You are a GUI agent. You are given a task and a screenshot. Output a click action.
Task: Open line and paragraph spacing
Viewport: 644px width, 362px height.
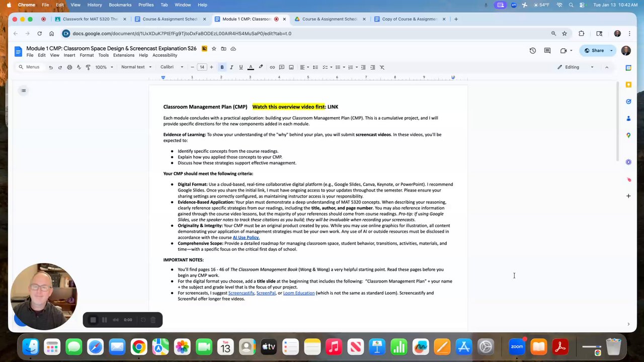pyautogui.click(x=315, y=67)
